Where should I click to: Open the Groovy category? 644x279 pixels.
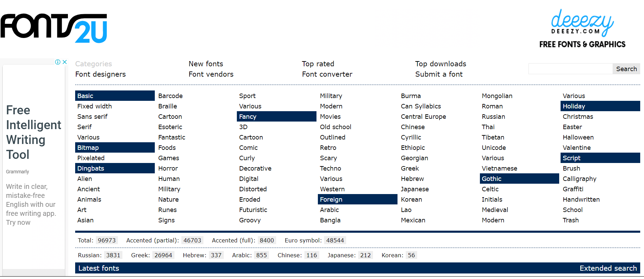[250, 220]
